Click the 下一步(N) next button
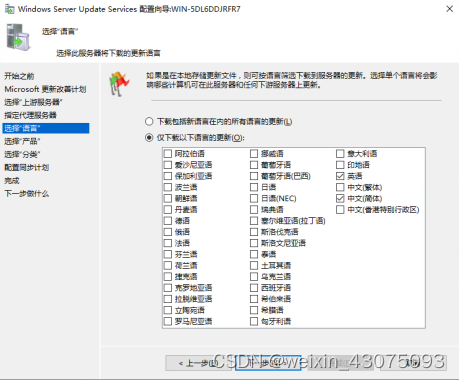This screenshot has height=380, width=460. [x=268, y=363]
